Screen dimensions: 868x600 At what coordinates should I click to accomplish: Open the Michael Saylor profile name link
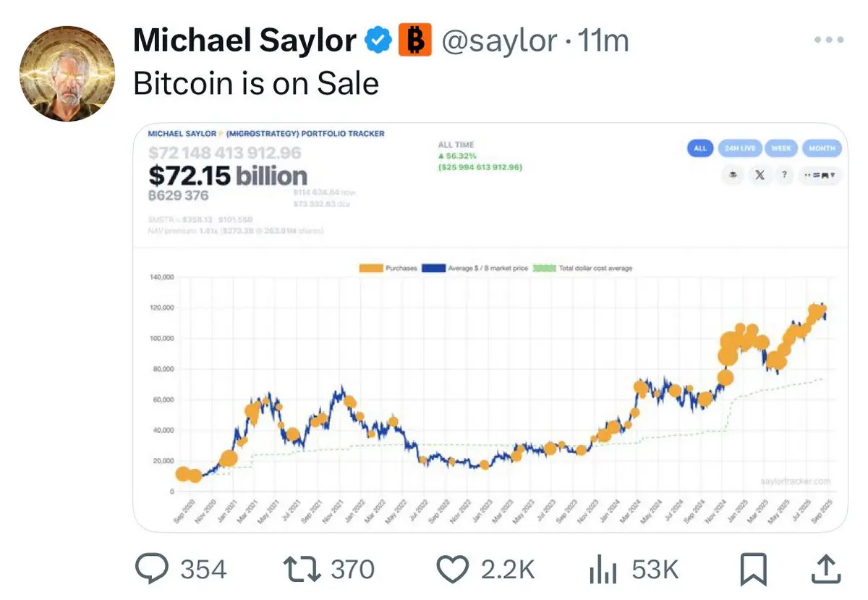245,42
